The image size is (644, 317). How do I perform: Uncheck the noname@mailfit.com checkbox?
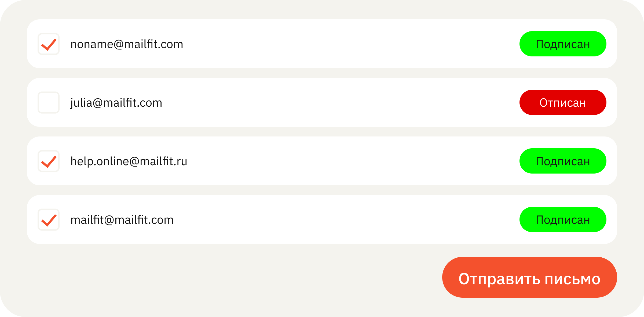coord(49,44)
